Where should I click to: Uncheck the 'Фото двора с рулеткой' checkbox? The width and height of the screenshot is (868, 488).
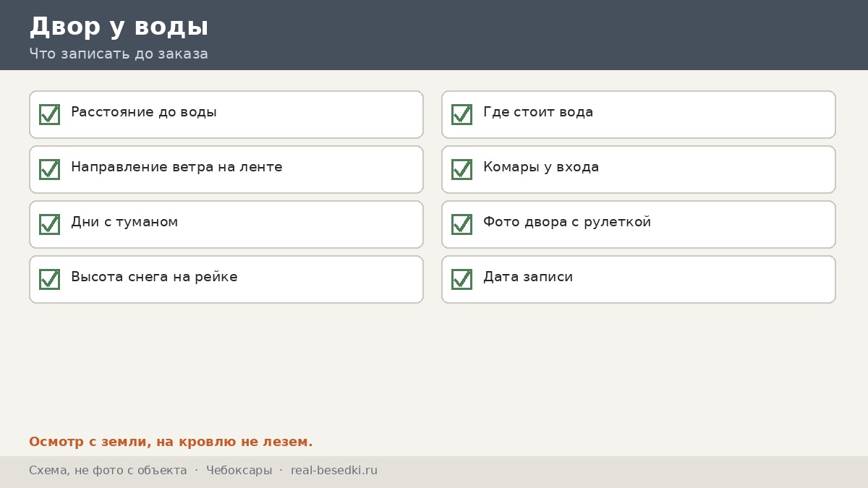(461, 224)
